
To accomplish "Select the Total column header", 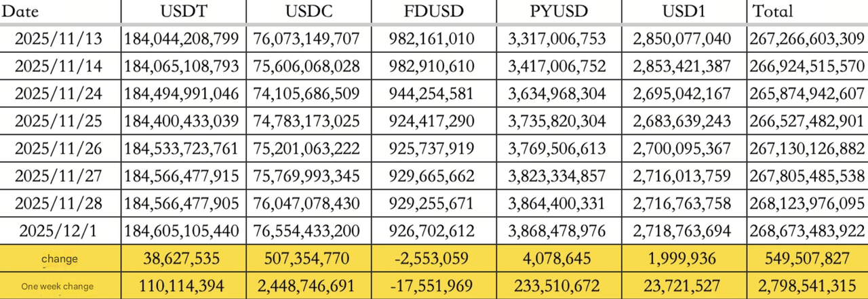I will pyautogui.click(x=772, y=12).
